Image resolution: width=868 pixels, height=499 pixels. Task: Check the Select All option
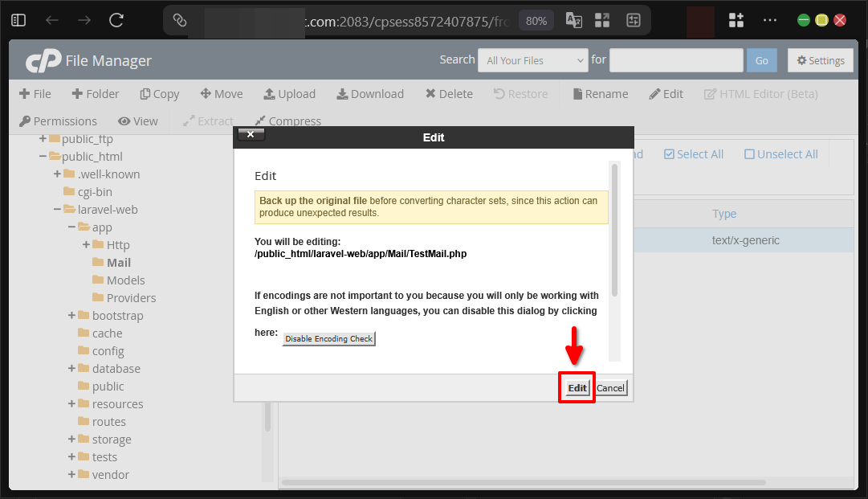click(693, 153)
